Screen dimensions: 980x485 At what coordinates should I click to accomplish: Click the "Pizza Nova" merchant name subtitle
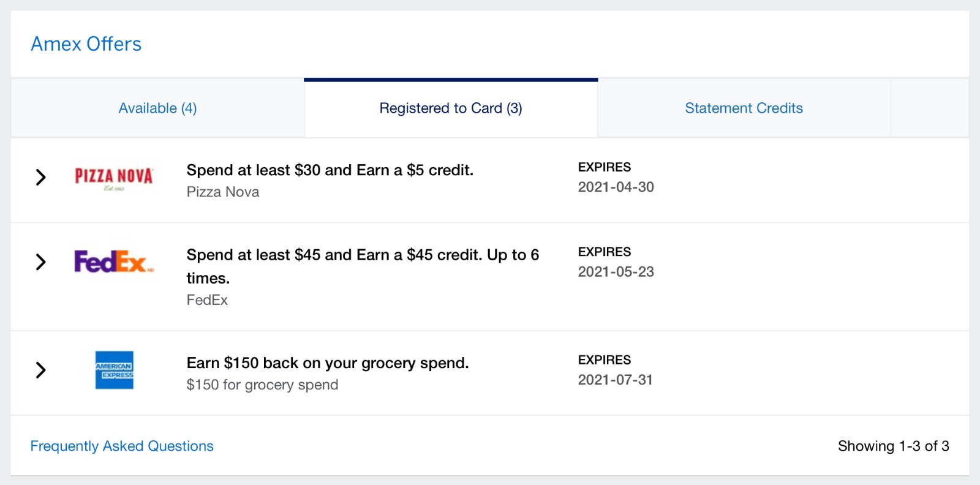[223, 192]
